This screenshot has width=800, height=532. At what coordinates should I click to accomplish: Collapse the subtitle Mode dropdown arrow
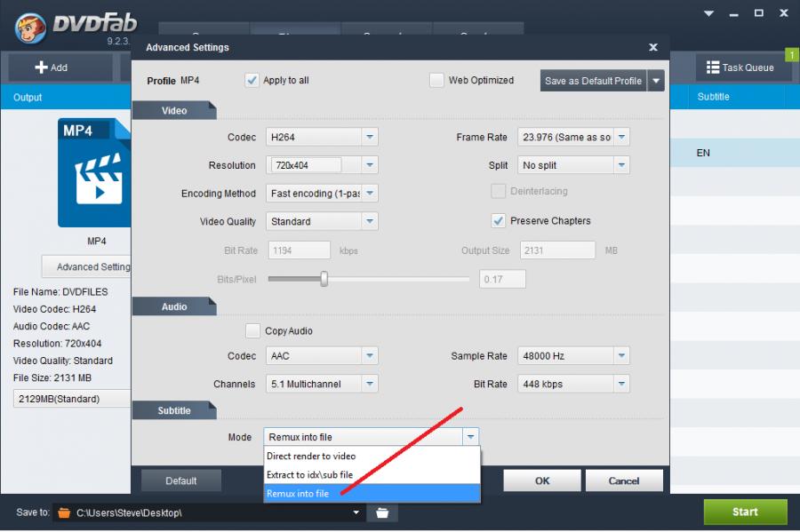click(x=470, y=437)
